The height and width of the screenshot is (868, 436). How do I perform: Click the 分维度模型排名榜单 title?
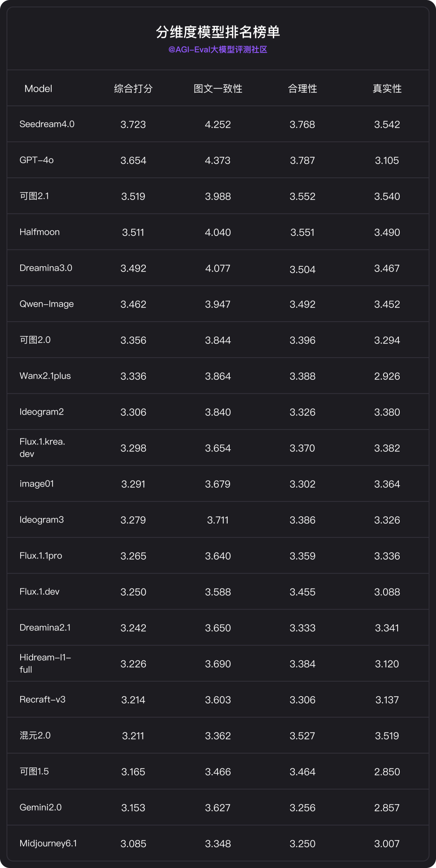(218, 32)
